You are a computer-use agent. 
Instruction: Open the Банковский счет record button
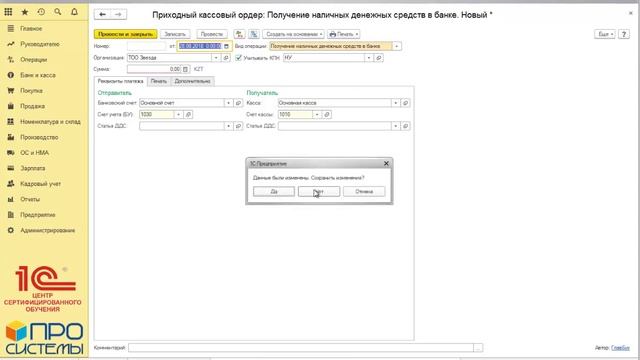pos(239,103)
